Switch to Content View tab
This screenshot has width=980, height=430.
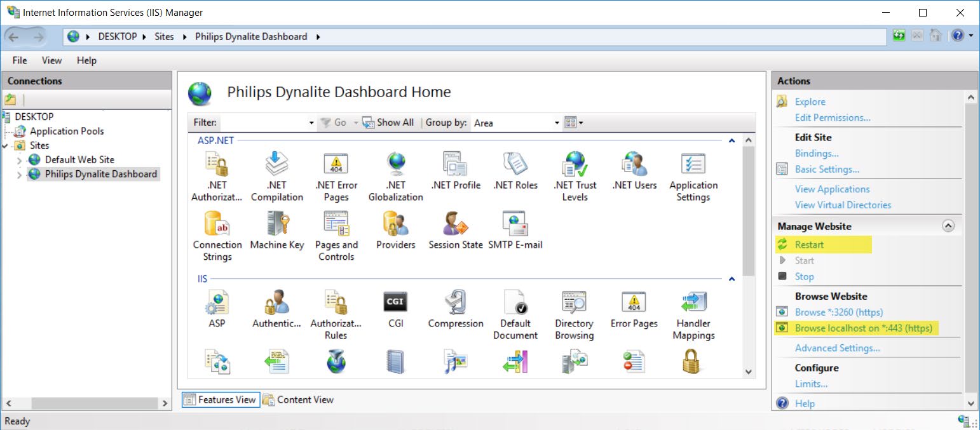click(x=298, y=400)
